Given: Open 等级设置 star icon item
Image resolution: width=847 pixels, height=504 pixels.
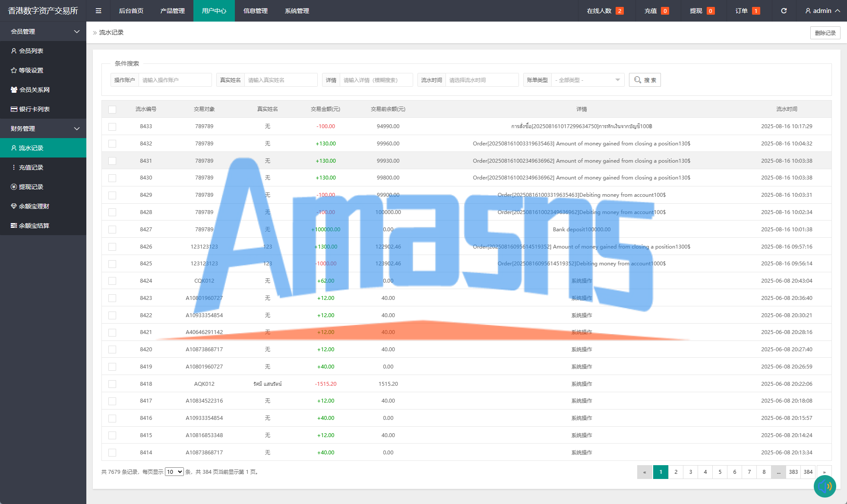Looking at the screenshot, I should [14, 70].
